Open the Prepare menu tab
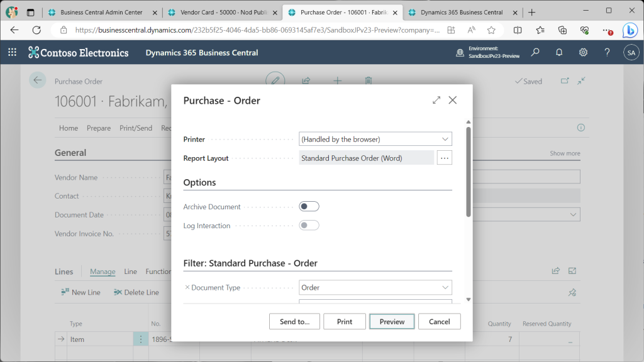 click(x=99, y=128)
